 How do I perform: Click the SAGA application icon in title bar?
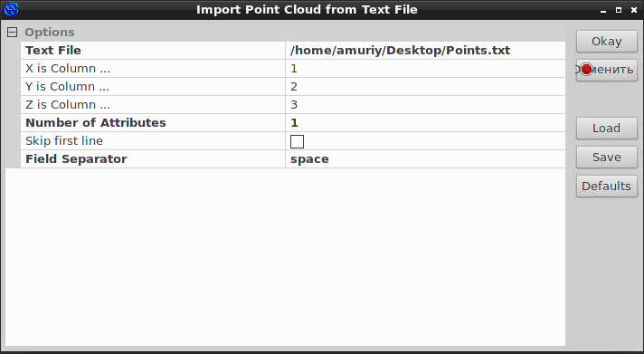pos(11,9)
